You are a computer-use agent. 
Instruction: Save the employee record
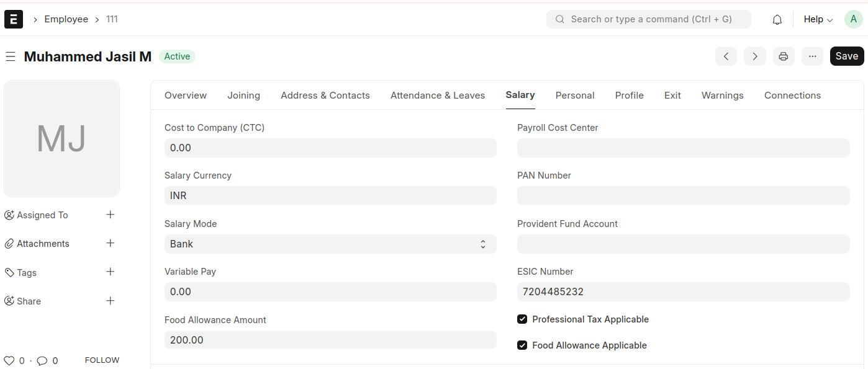click(x=846, y=56)
